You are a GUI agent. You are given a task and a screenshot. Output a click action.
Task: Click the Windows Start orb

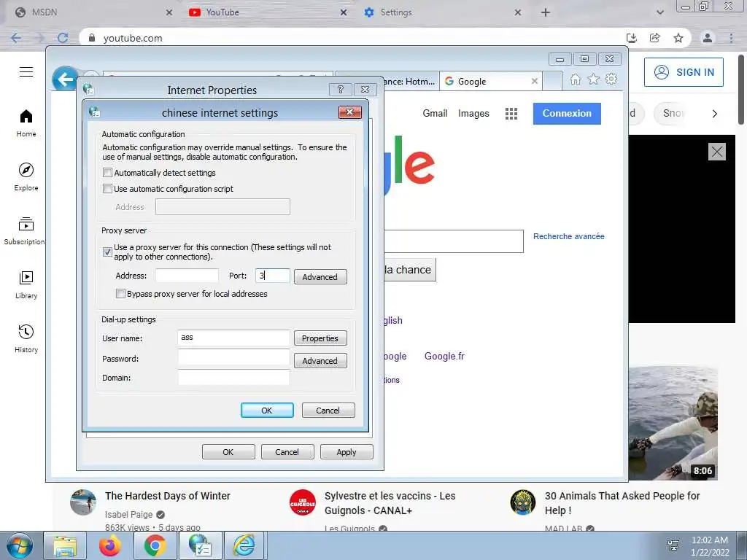20,545
